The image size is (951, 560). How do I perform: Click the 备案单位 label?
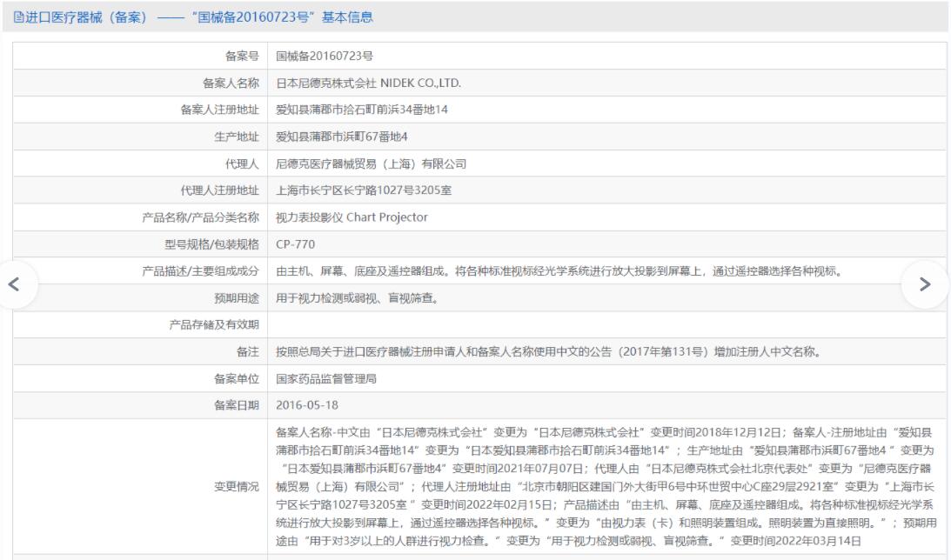click(237, 379)
